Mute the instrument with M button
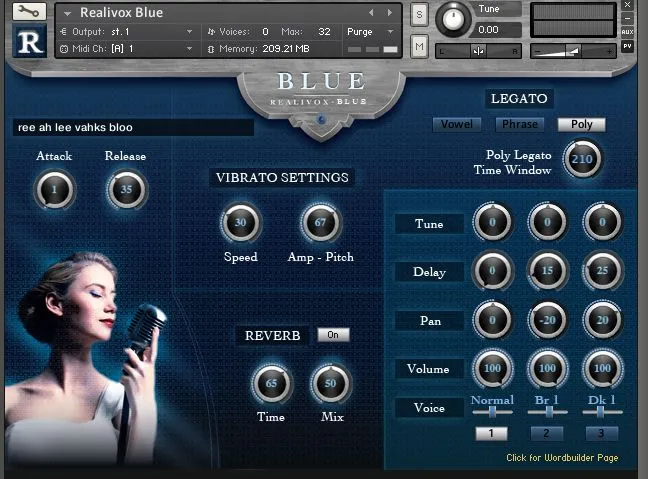 [419, 46]
